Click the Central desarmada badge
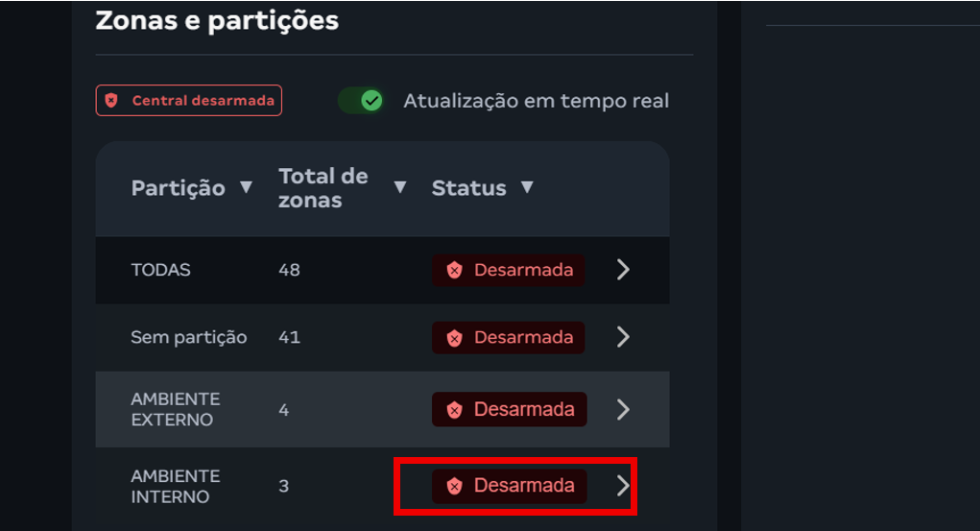 [189, 101]
